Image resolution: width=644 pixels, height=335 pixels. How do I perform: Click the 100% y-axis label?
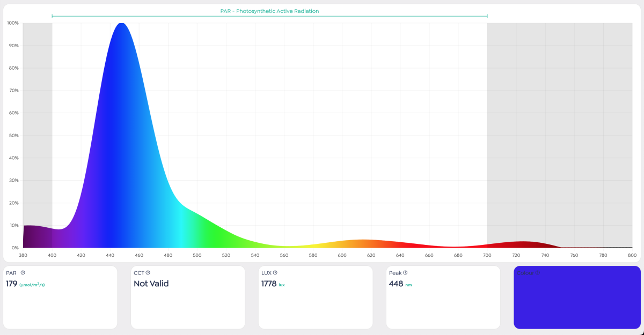point(13,23)
